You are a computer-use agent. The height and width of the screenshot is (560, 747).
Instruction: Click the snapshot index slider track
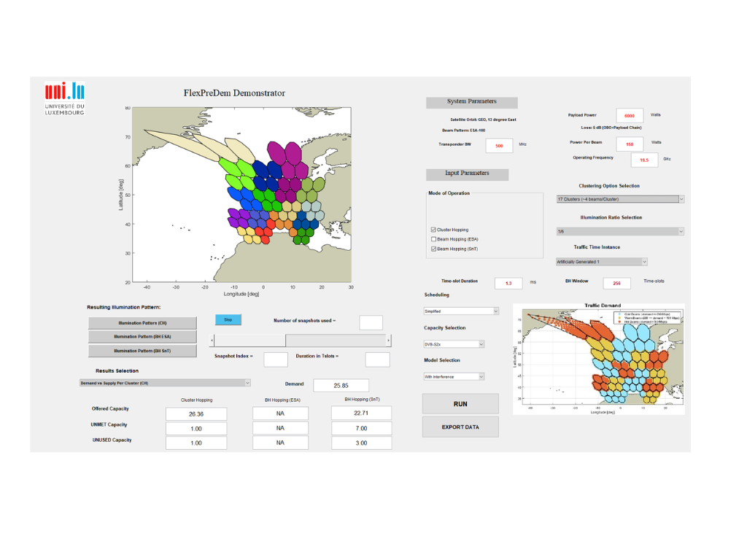point(336,341)
